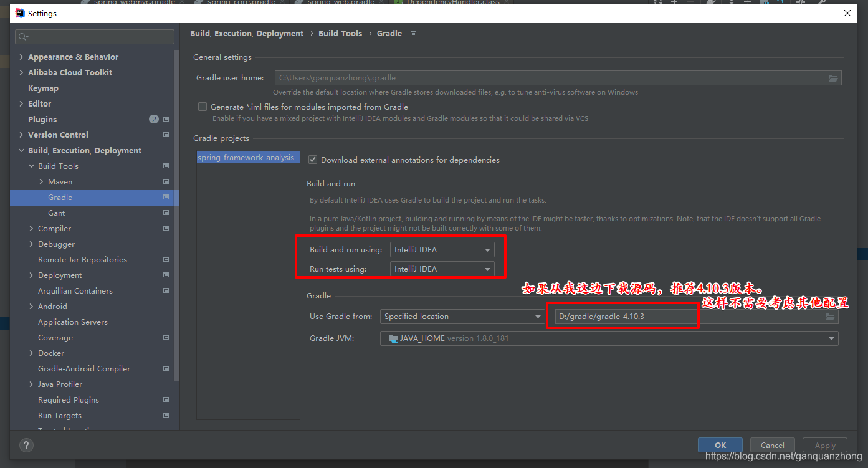This screenshot has width=868, height=468.
Task: Click Build Tools breadcrumb link
Action: tap(340, 33)
